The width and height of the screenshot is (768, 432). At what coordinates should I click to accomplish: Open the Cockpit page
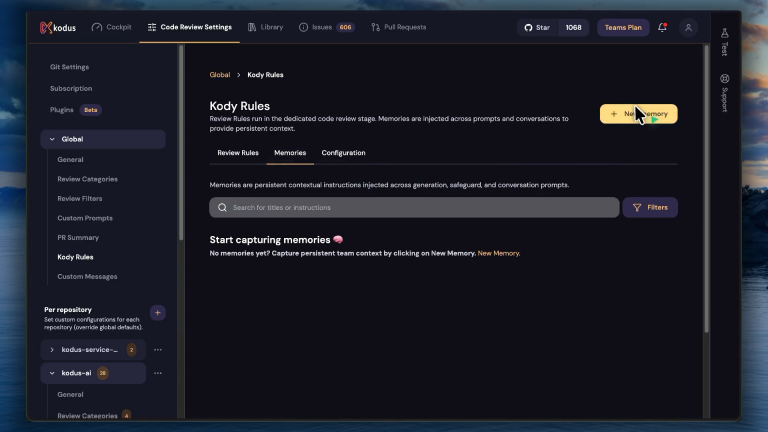(x=111, y=27)
